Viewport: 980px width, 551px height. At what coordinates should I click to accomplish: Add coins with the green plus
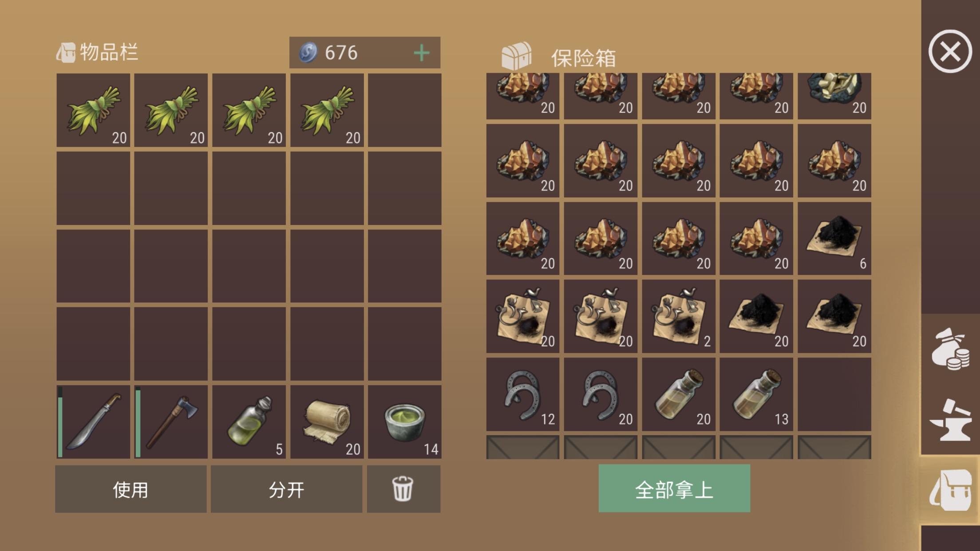(421, 53)
